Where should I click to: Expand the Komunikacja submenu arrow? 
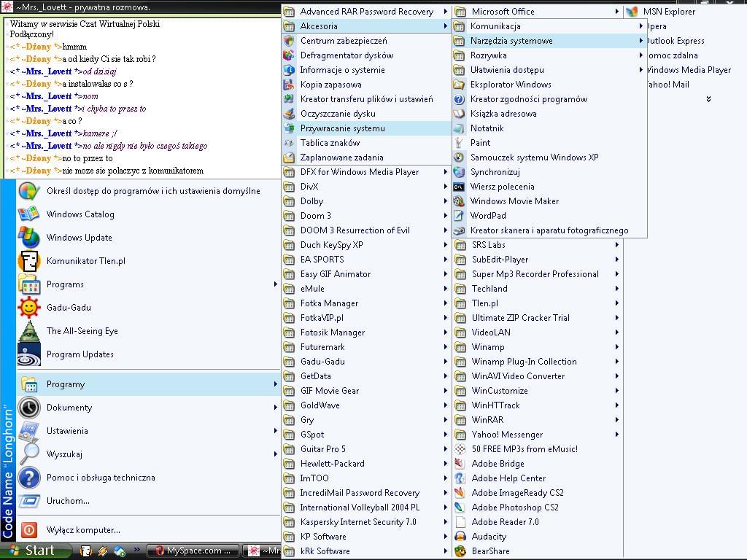[641, 26]
